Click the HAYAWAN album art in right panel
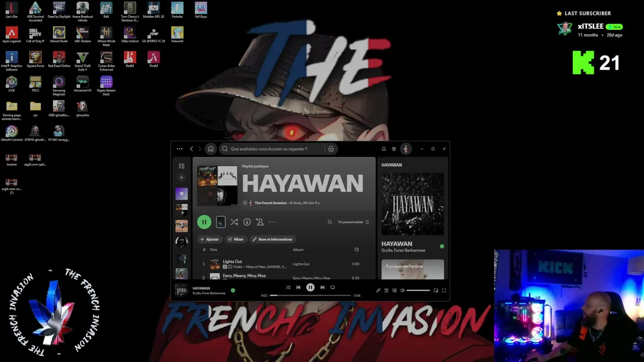Image resolution: width=644 pixels, height=362 pixels. (413, 204)
